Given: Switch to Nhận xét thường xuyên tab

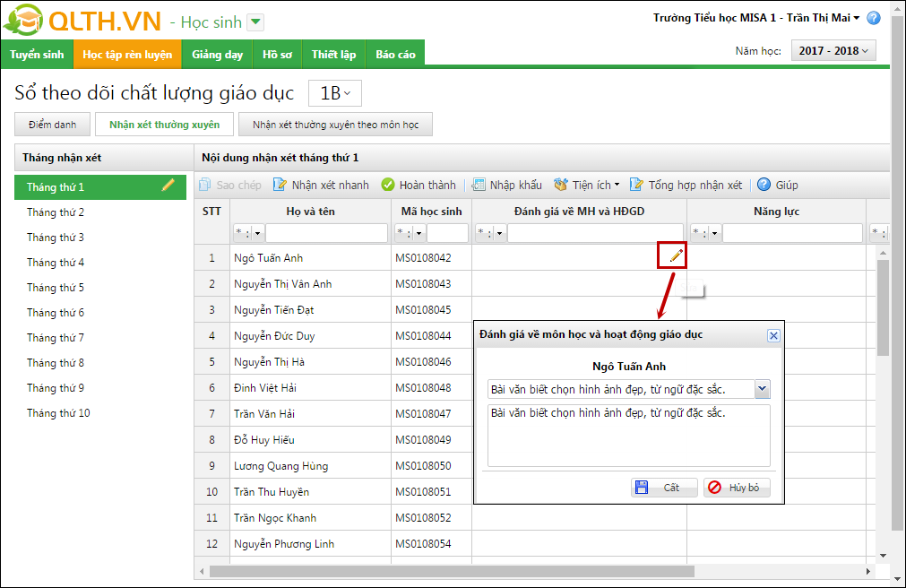Looking at the screenshot, I should click(x=165, y=125).
